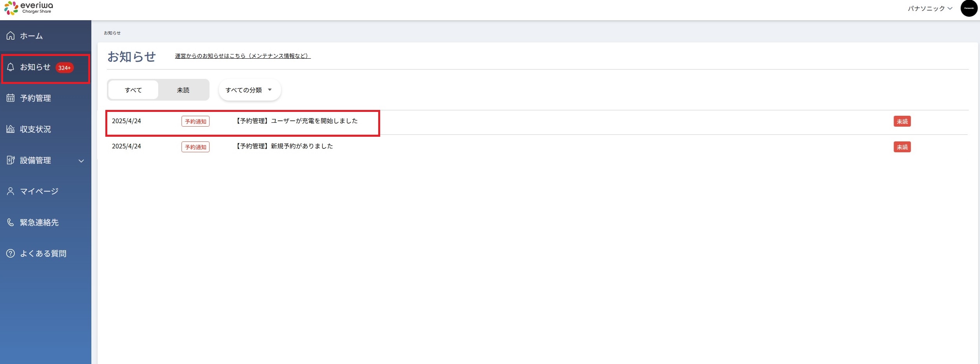Click the bell notification icon
The height and width of the screenshot is (364, 980).
coord(10,67)
